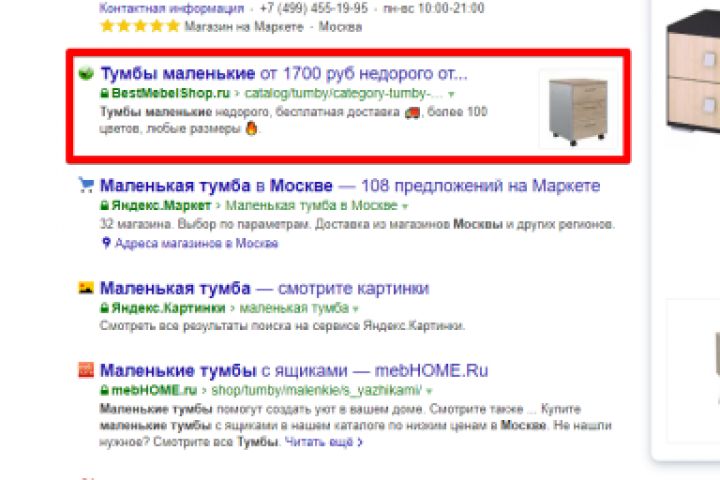The image size is (720, 480).
Task: Click the green BestMebelShop favicon icon
Action: (x=86, y=73)
